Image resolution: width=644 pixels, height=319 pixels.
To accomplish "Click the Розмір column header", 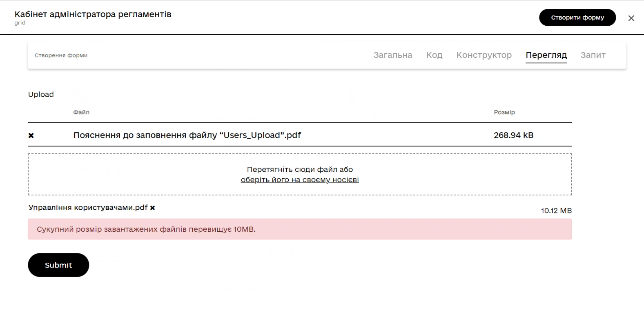I will pos(504,112).
